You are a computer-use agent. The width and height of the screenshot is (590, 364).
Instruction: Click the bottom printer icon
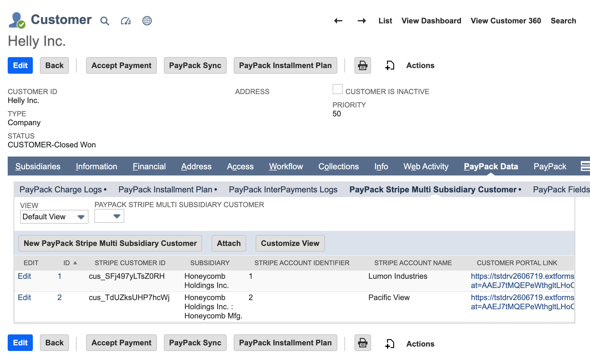point(362,343)
